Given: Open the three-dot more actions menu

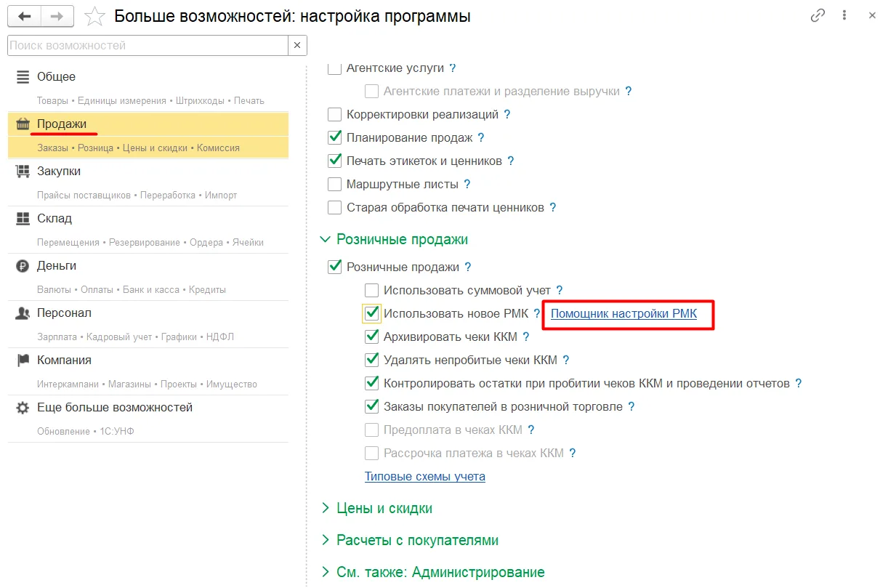Looking at the screenshot, I should [x=845, y=15].
